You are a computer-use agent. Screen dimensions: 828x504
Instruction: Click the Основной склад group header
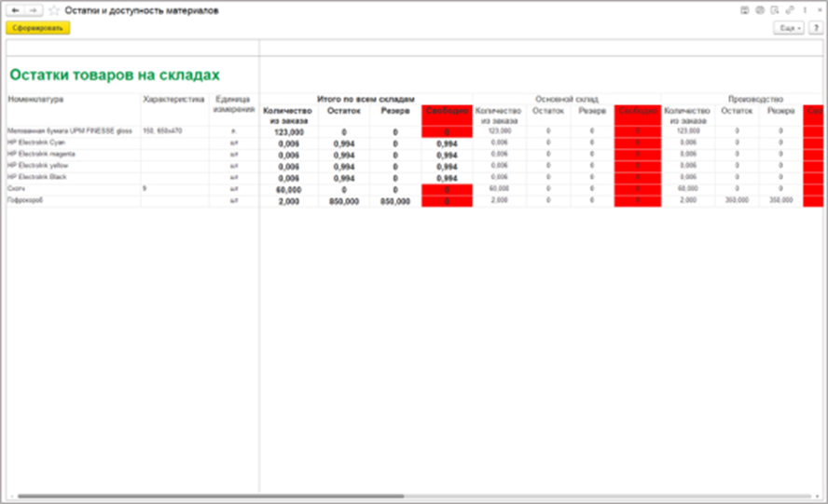566,98
